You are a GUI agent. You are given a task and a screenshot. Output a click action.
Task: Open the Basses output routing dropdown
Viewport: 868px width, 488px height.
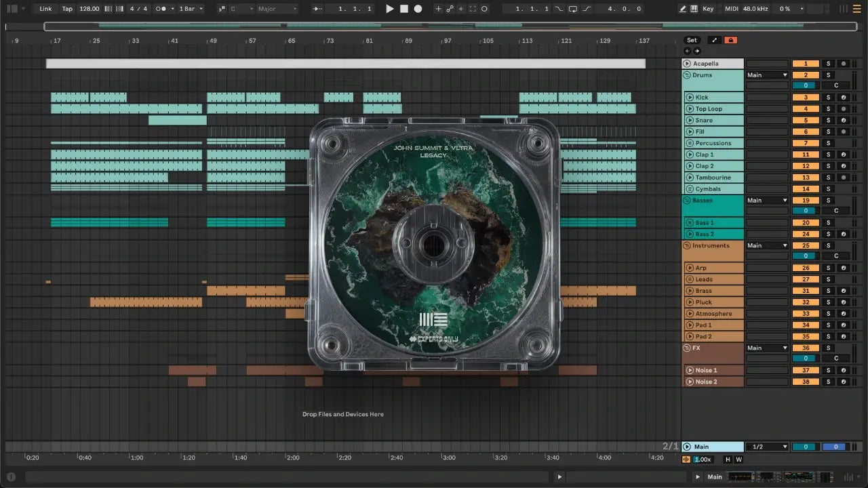click(x=767, y=201)
